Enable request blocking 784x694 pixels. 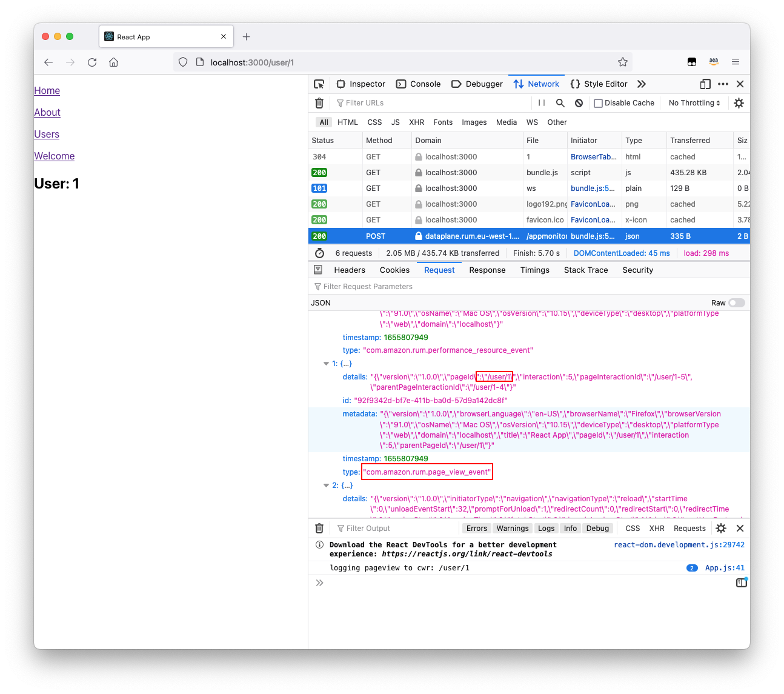tap(579, 103)
